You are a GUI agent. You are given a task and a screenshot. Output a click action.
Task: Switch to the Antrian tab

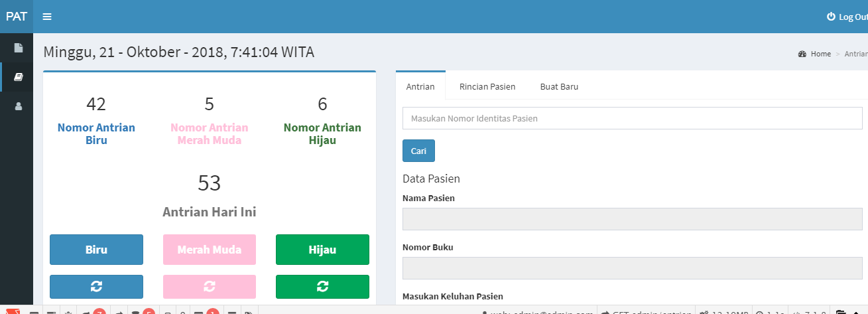(x=420, y=86)
